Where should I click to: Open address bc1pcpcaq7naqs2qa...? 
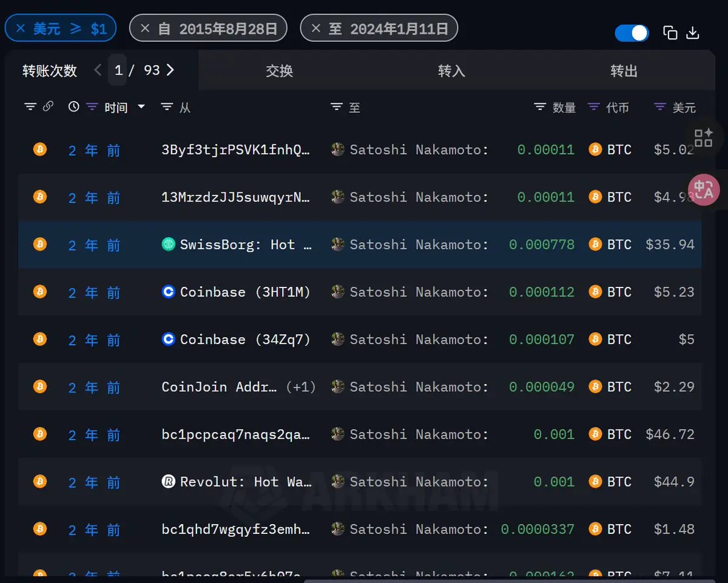pyautogui.click(x=236, y=434)
